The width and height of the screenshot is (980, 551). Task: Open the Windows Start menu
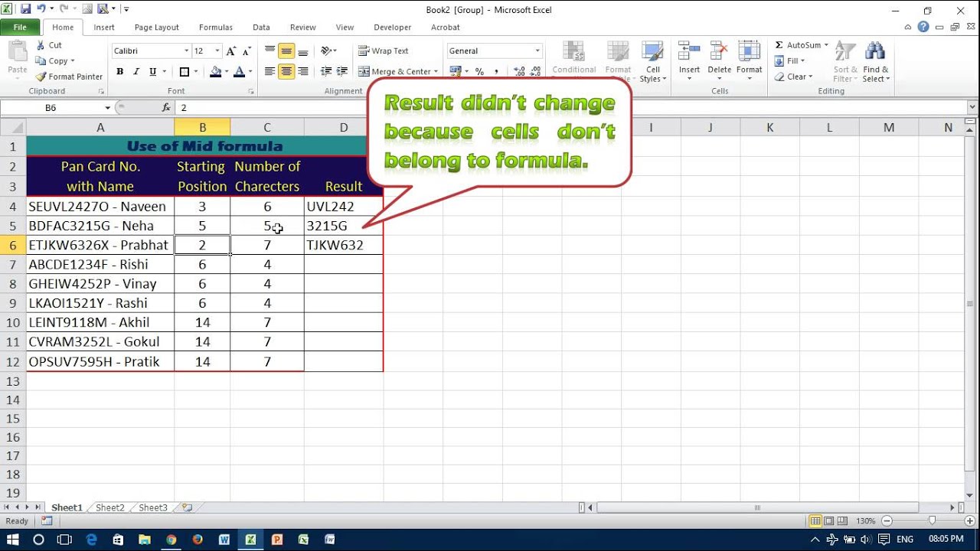[x=13, y=540]
